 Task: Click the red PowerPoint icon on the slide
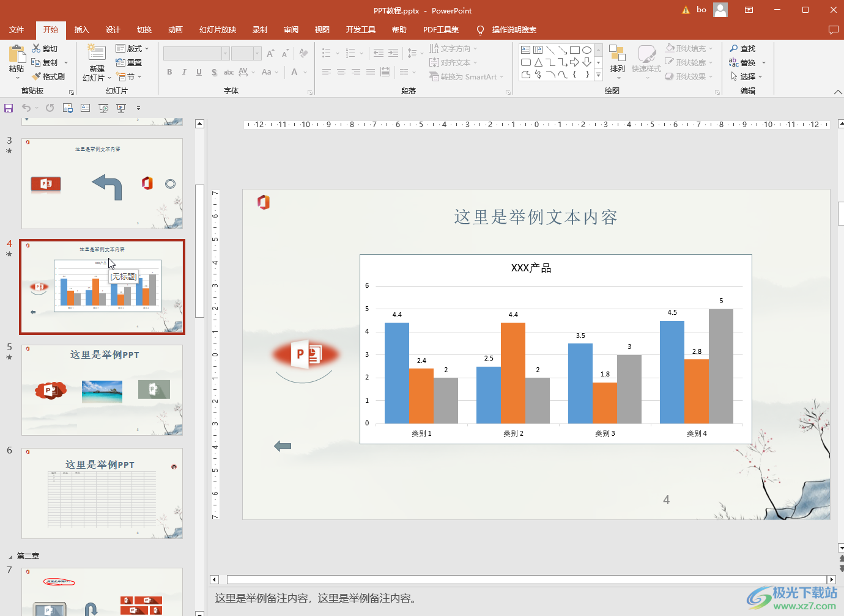(305, 354)
